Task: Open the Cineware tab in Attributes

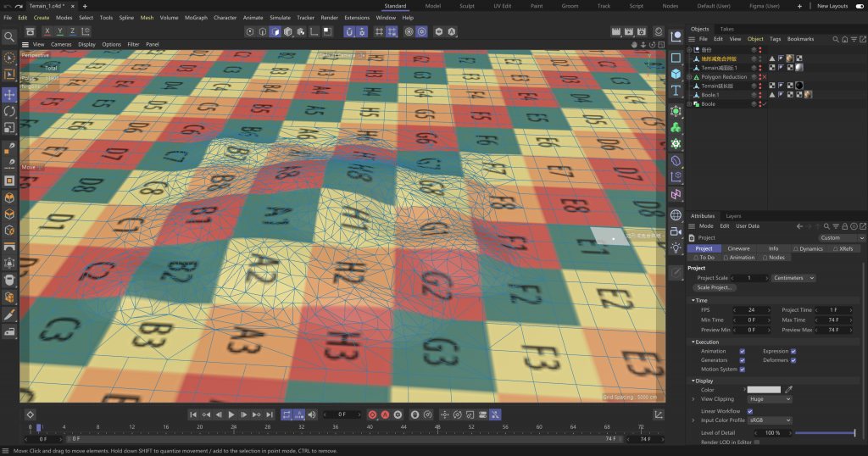Action: click(738, 249)
